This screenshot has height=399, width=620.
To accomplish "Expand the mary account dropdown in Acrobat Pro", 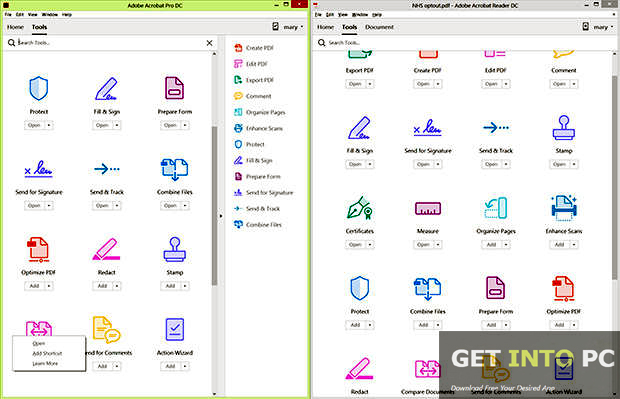I will (x=293, y=27).
